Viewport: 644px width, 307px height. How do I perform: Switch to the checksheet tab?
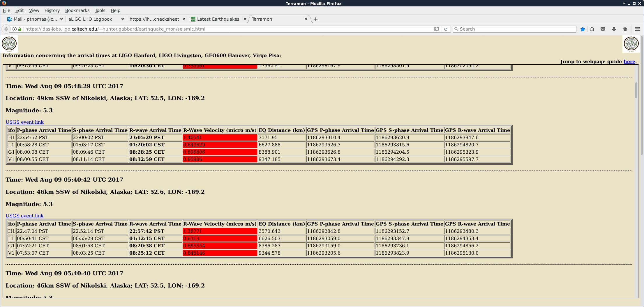pos(154,19)
